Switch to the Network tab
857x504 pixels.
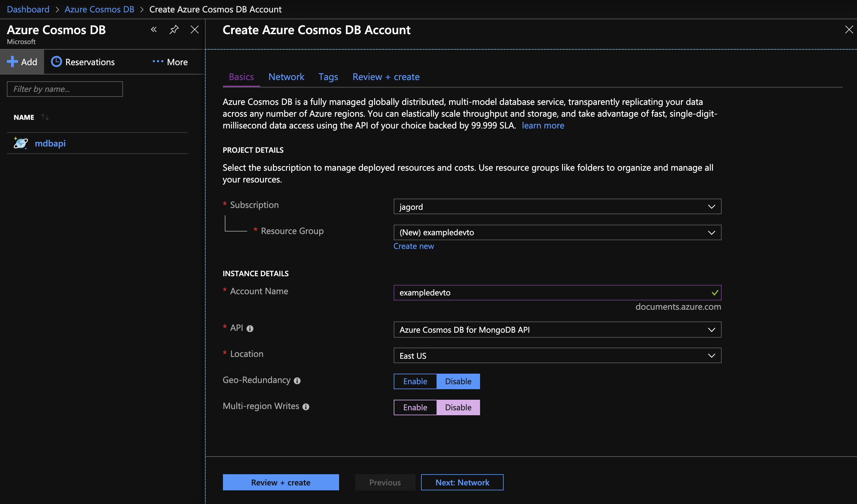286,77
